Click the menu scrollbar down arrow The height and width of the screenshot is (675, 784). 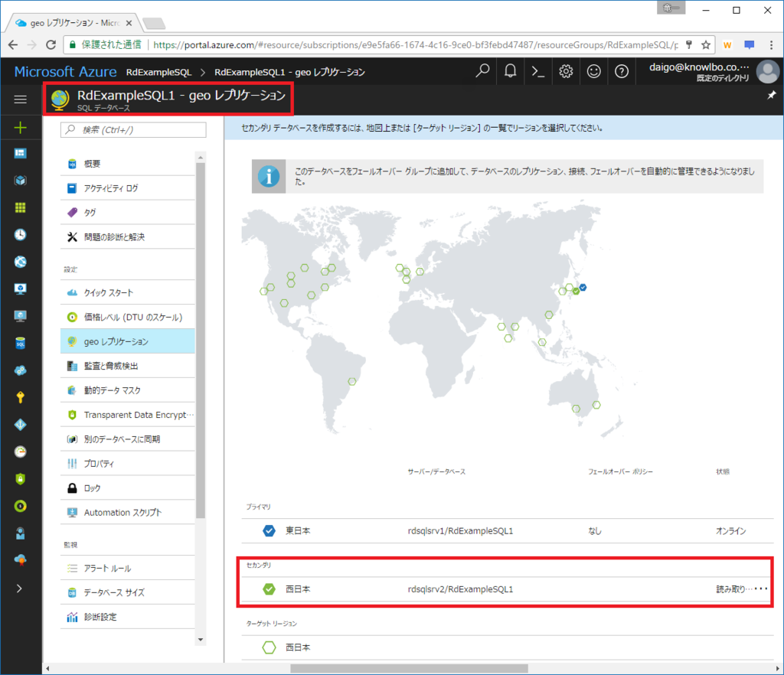coord(201,640)
